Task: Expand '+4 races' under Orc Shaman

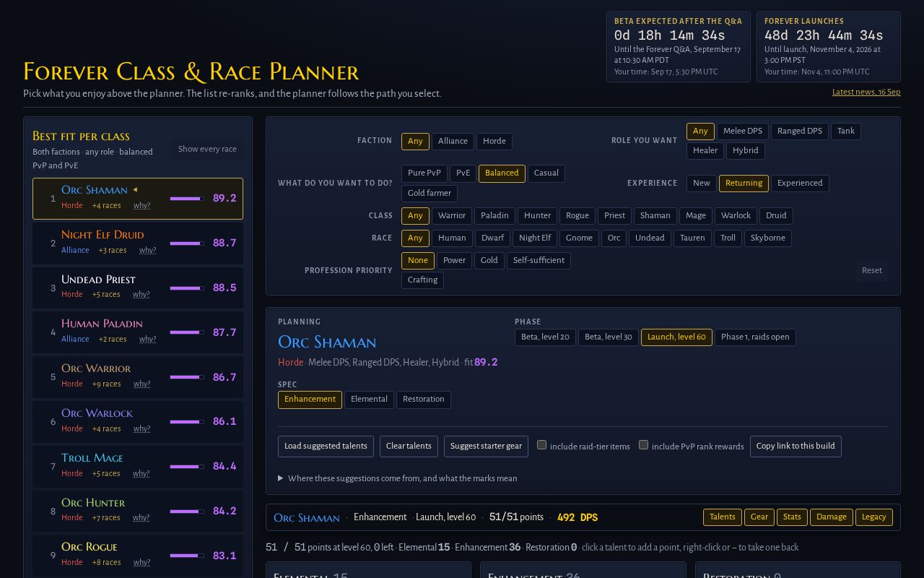Action: coord(106,206)
